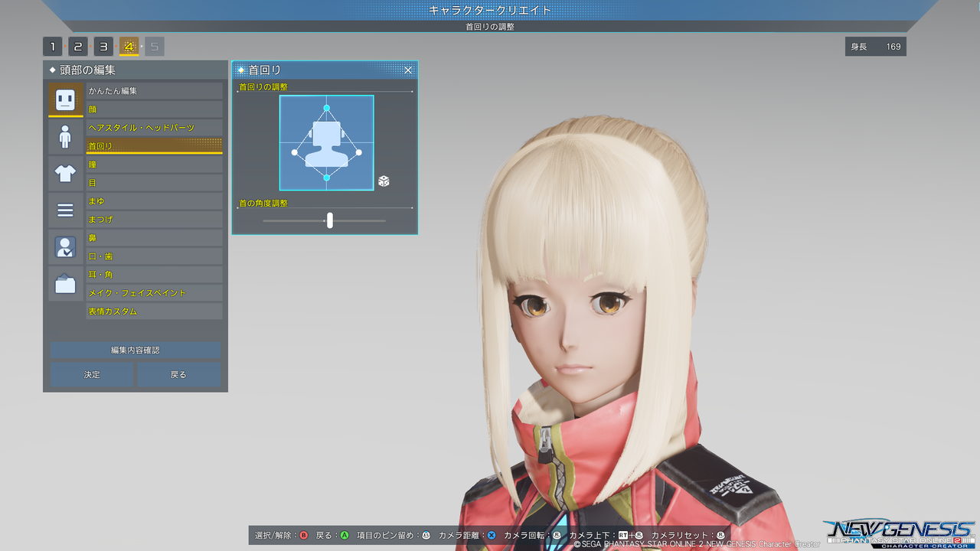
Task: Go to step 3 tab
Action: point(103,47)
